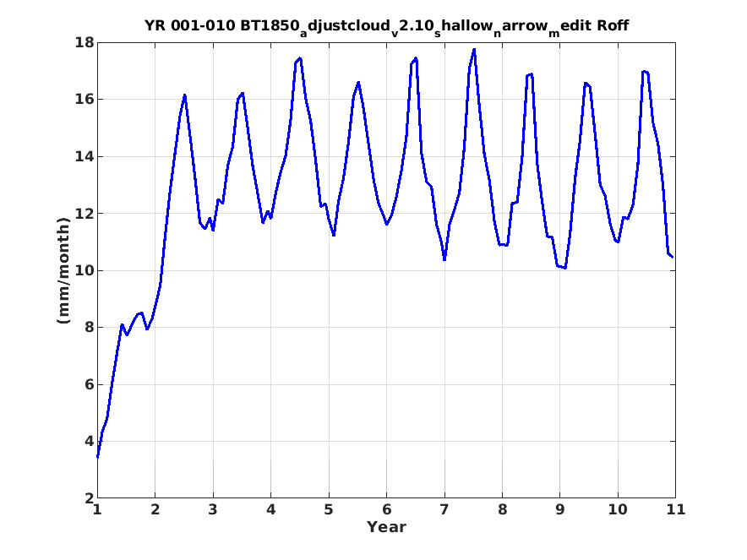Click y-axis tick label '4'

coord(90,442)
